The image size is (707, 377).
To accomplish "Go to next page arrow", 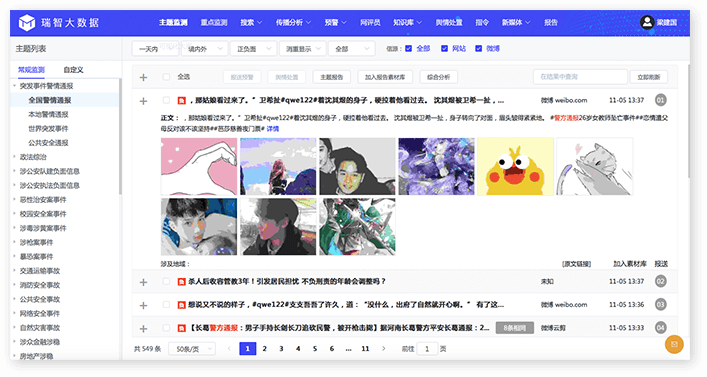I will (384, 349).
